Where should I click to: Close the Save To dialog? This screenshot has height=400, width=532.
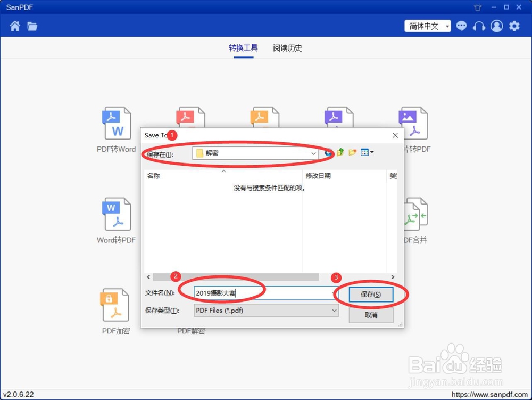tap(395, 135)
